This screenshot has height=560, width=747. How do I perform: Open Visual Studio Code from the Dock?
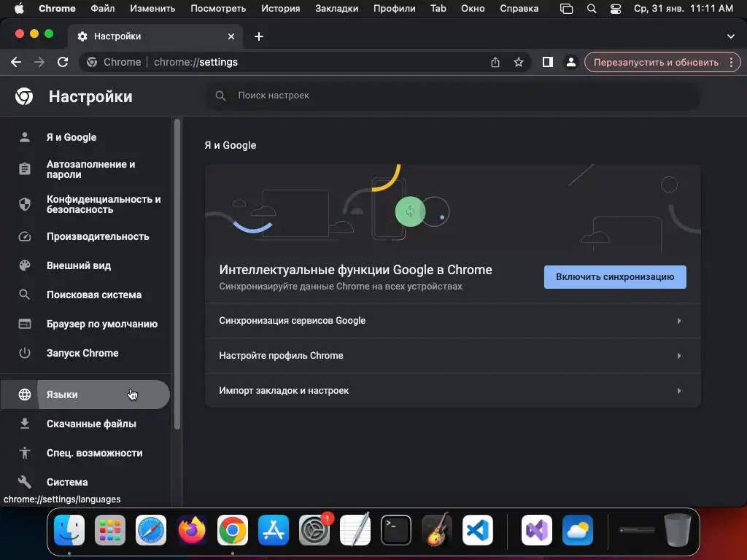click(478, 530)
